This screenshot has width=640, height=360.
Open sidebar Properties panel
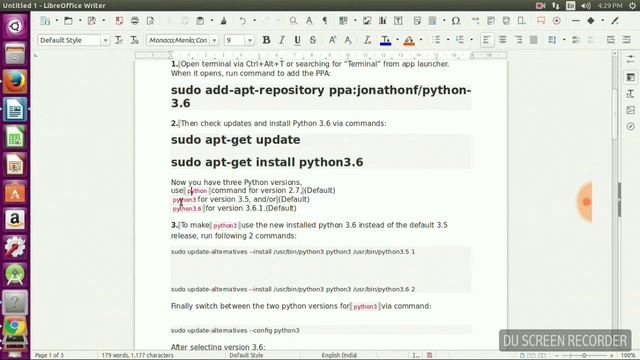631,77
